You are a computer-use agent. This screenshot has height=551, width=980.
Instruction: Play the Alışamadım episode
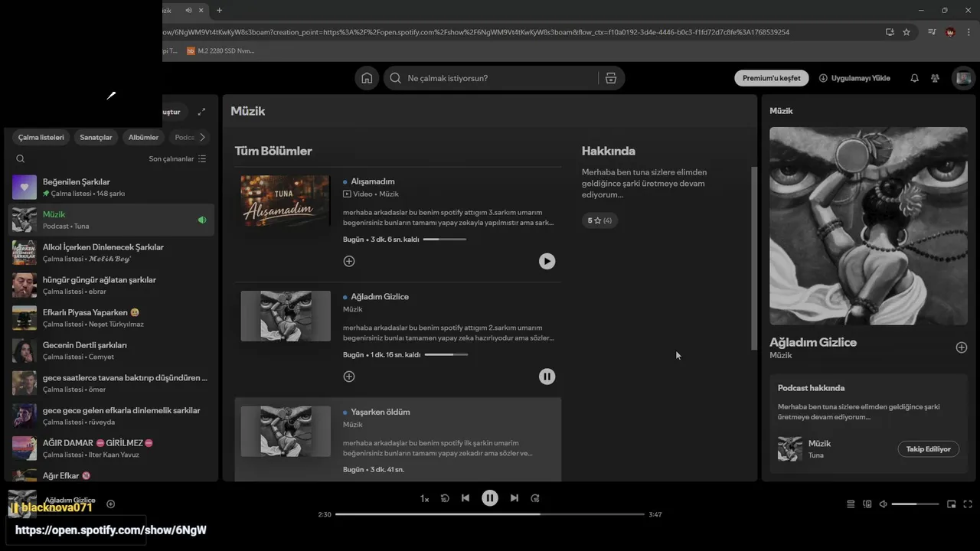[547, 261]
